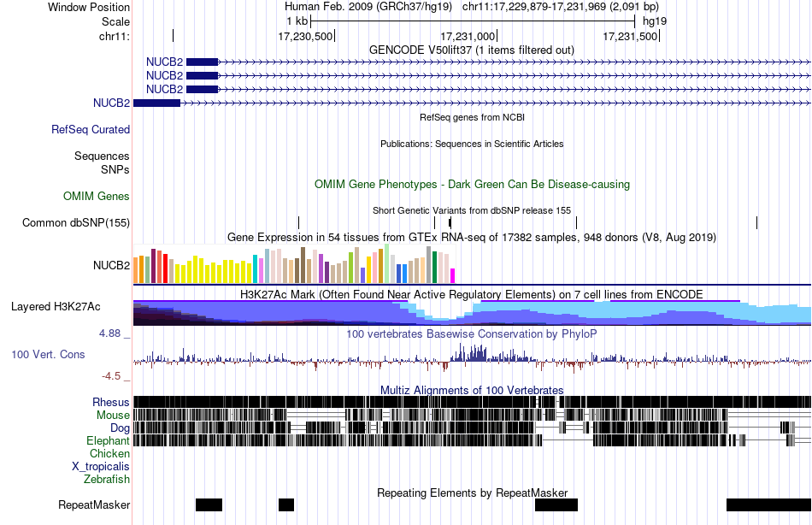Click the 17,231,500 coordinate tick label
Screen dimensions: 812x525
630,36
